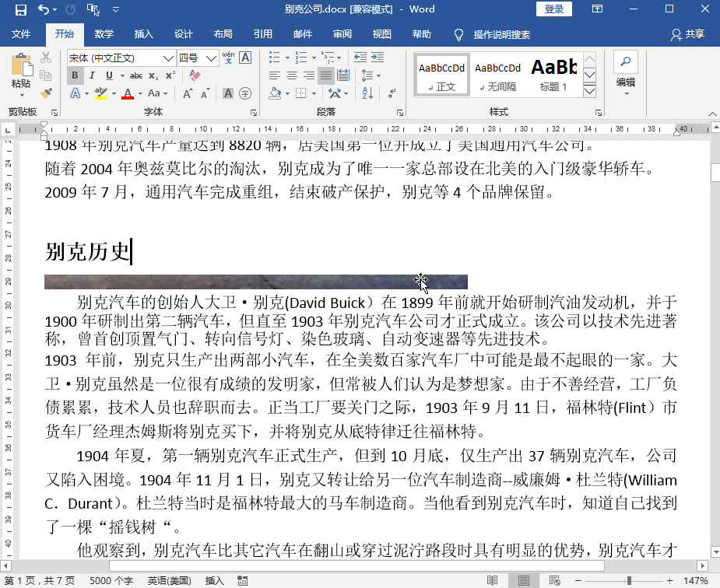720x588 pixels.
Task: Apply the 标题 1 style
Action: click(554, 74)
